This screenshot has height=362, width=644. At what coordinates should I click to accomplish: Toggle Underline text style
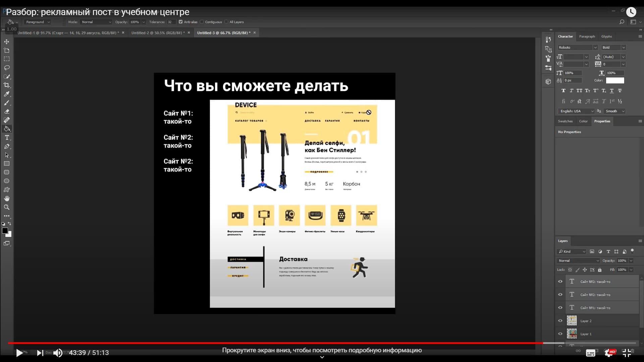point(612,91)
